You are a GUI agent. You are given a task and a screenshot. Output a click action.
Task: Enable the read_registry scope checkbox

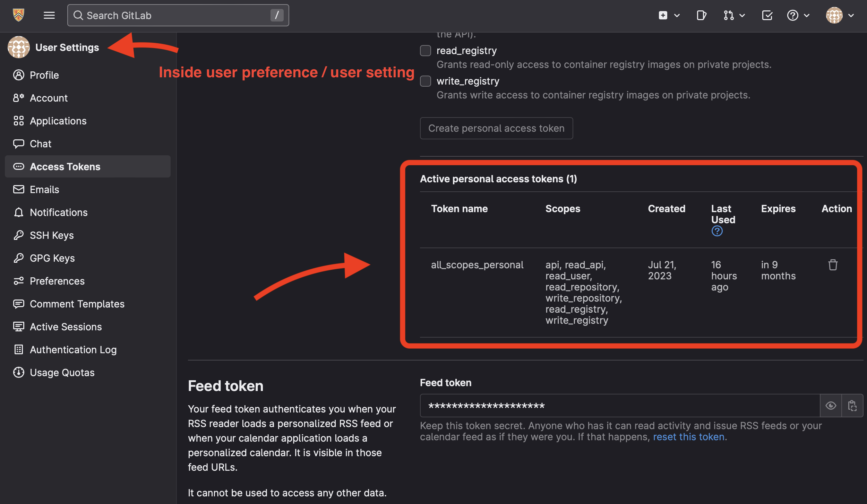pyautogui.click(x=425, y=51)
